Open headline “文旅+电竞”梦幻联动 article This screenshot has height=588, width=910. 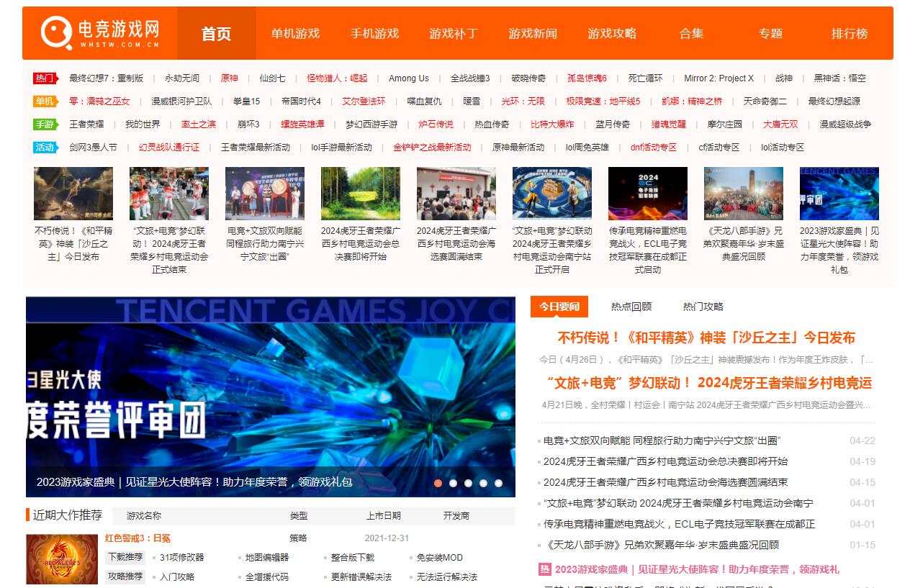[709, 383]
